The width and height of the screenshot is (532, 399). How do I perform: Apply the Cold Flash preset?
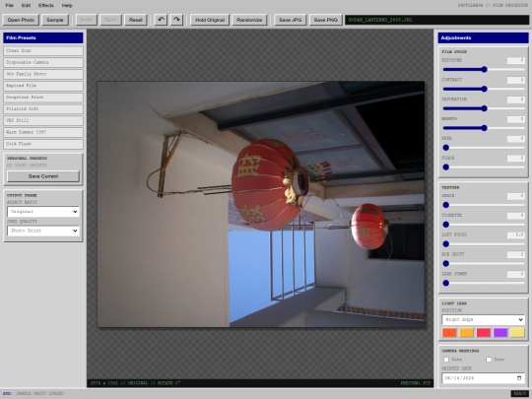click(43, 144)
